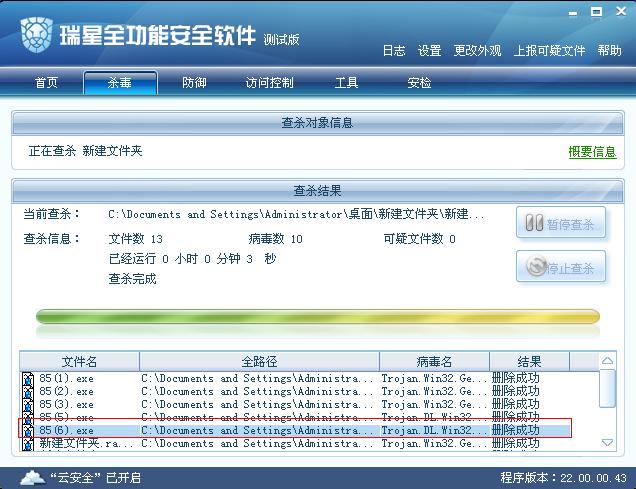Open the 工具 tab
The height and width of the screenshot is (489, 636).
[346, 83]
